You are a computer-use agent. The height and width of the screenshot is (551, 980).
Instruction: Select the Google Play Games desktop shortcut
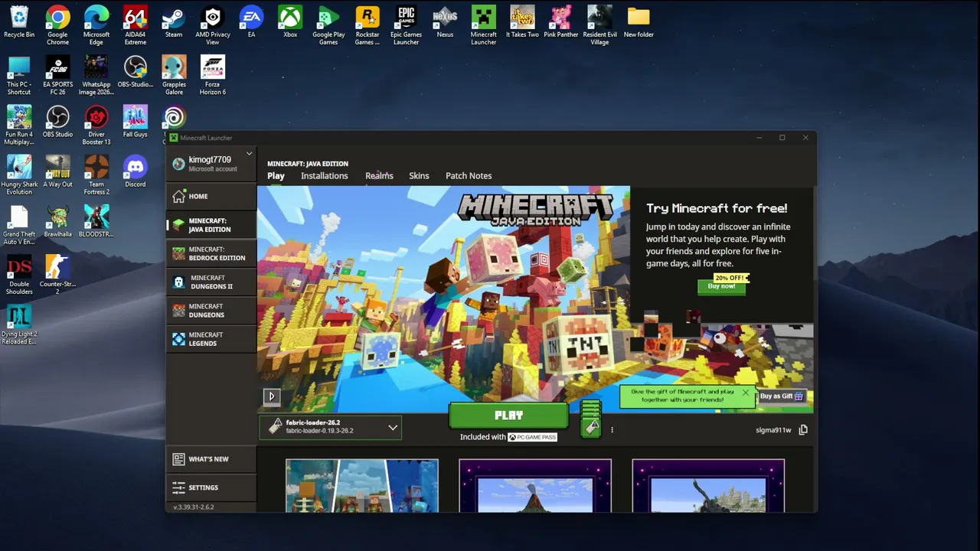coord(328,26)
